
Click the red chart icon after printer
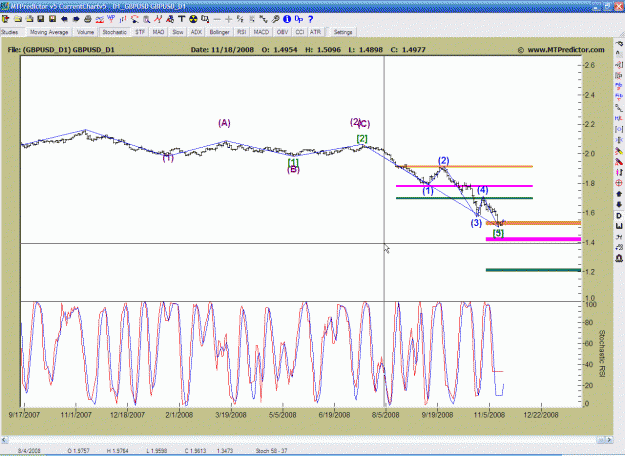click(x=99, y=19)
